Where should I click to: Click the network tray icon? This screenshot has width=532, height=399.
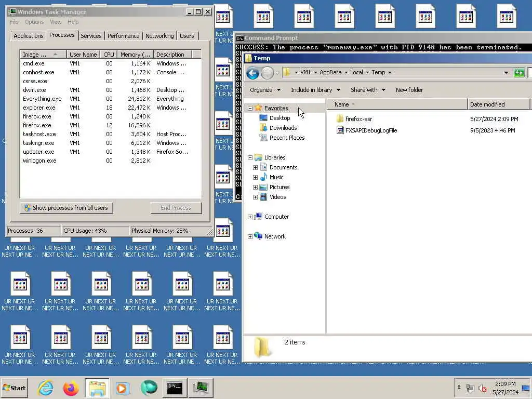coord(470,388)
